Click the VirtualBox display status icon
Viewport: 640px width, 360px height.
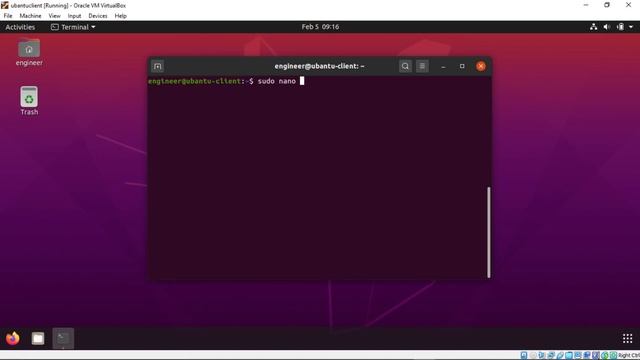pos(577,356)
